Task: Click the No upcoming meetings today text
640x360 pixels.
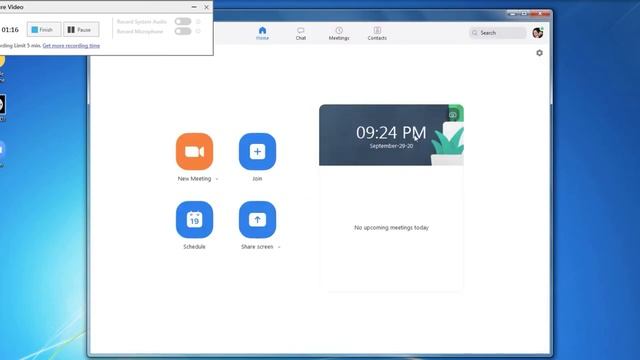Action: tap(391, 227)
